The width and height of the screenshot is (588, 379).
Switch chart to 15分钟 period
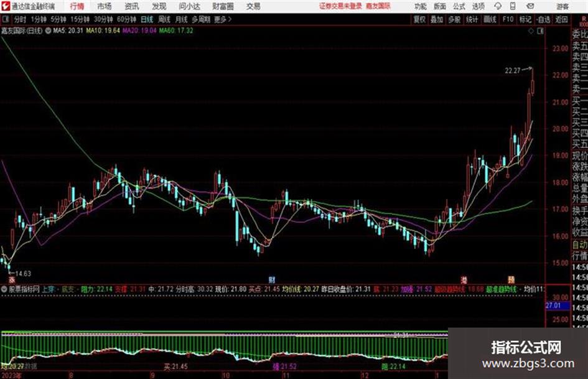[x=80, y=19]
